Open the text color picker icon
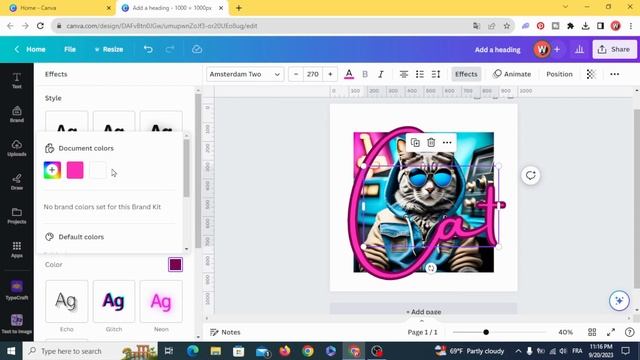Viewport: 640px width, 360px height. tap(349, 74)
